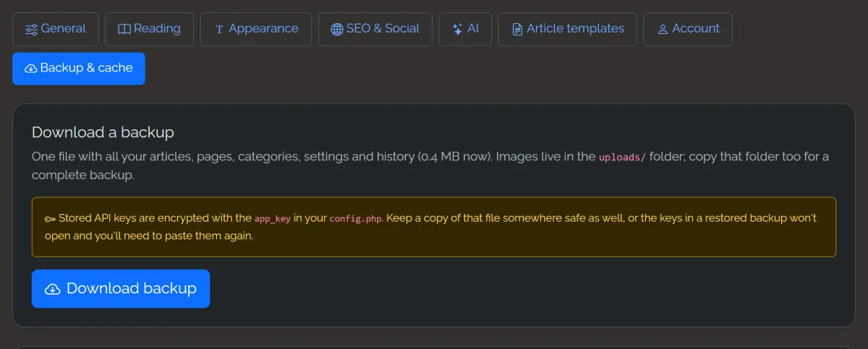868x349 pixels.
Task: Click the cloud download icon in Download backup
Action: click(53, 289)
